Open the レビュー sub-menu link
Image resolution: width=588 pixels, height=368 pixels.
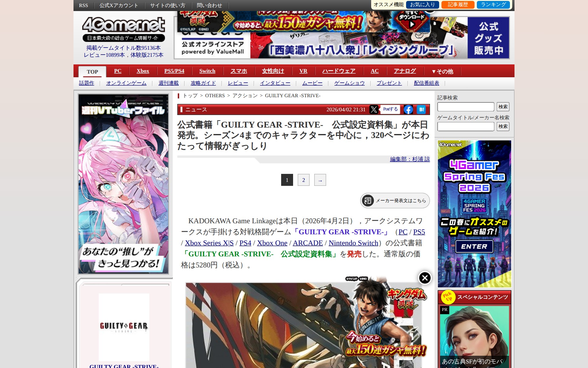[x=238, y=83]
